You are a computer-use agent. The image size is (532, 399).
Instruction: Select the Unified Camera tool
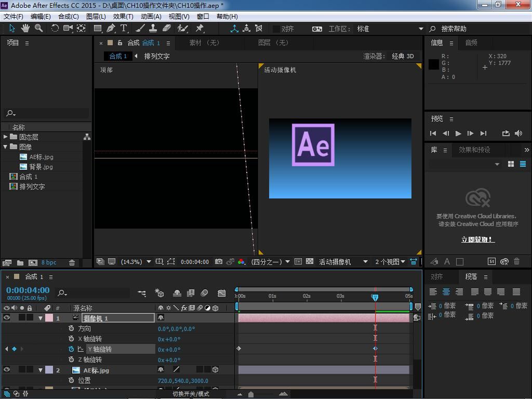click(x=68, y=28)
